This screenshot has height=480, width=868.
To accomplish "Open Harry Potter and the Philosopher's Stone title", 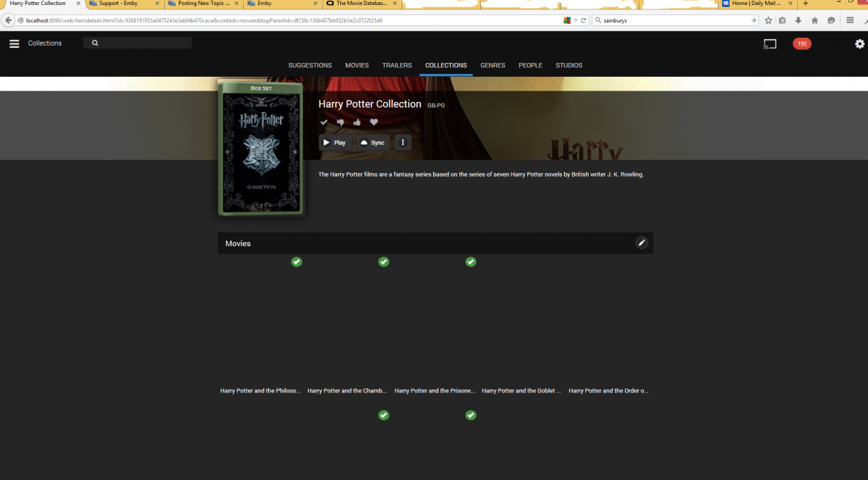I will 260,391.
